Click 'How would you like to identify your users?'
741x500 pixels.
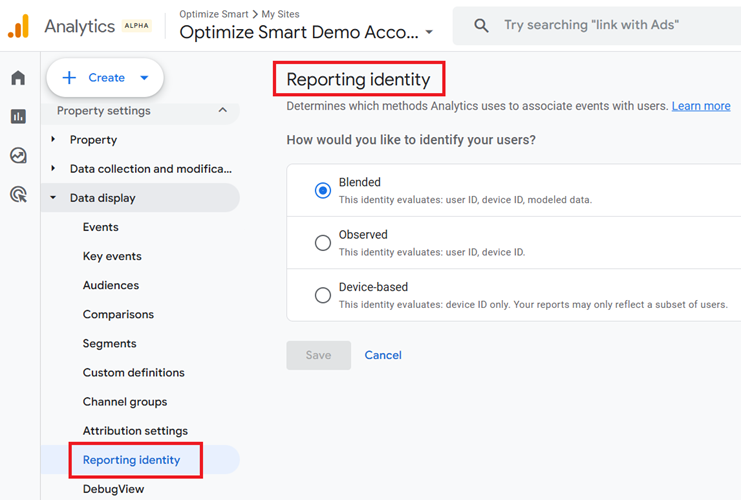coord(411,140)
